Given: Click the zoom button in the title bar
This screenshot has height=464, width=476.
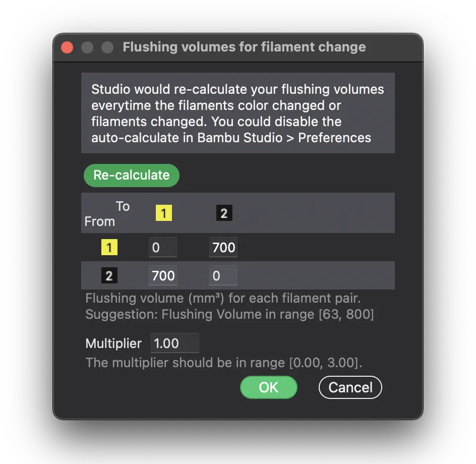Looking at the screenshot, I should tap(107, 47).
